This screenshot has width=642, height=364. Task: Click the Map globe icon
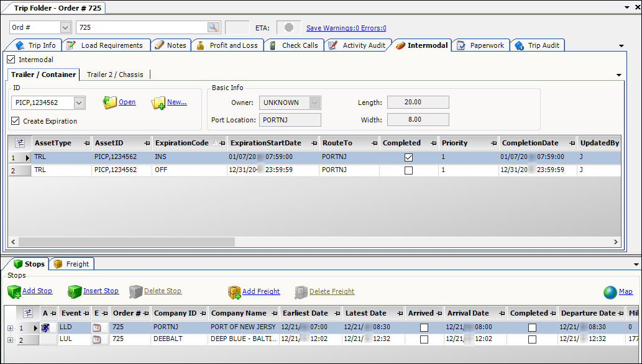point(610,292)
